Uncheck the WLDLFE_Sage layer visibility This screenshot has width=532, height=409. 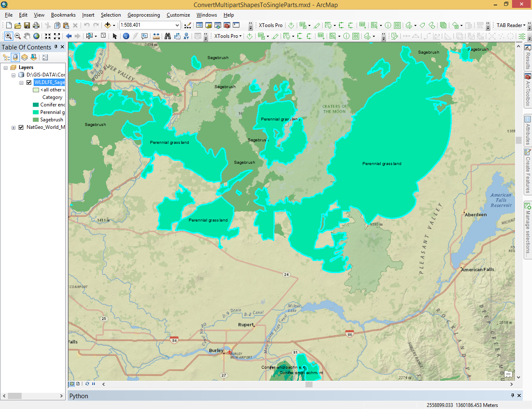[x=29, y=82]
